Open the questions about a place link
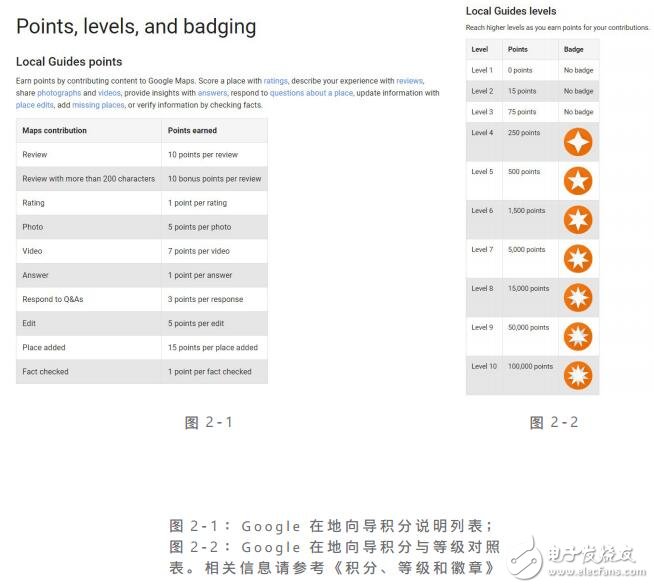Viewport: 654px width, 588px height. pyautogui.click(x=311, y=93)
